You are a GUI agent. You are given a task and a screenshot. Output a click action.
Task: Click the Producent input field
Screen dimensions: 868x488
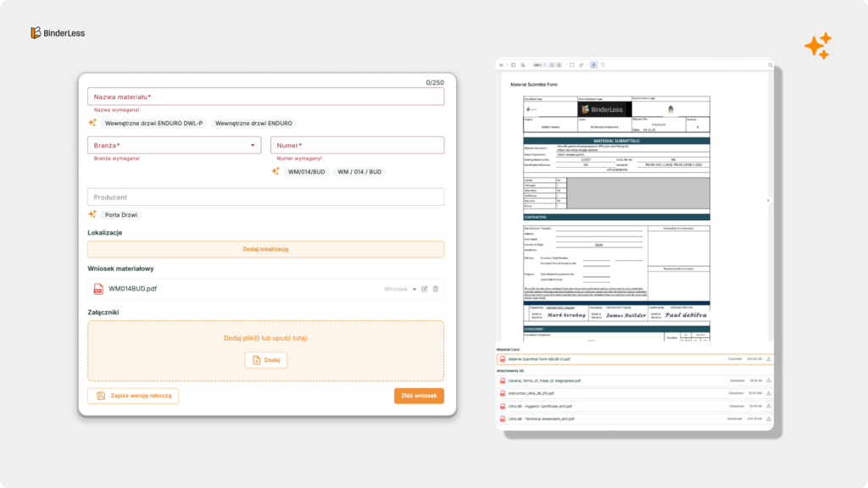[x=265, y=197]
